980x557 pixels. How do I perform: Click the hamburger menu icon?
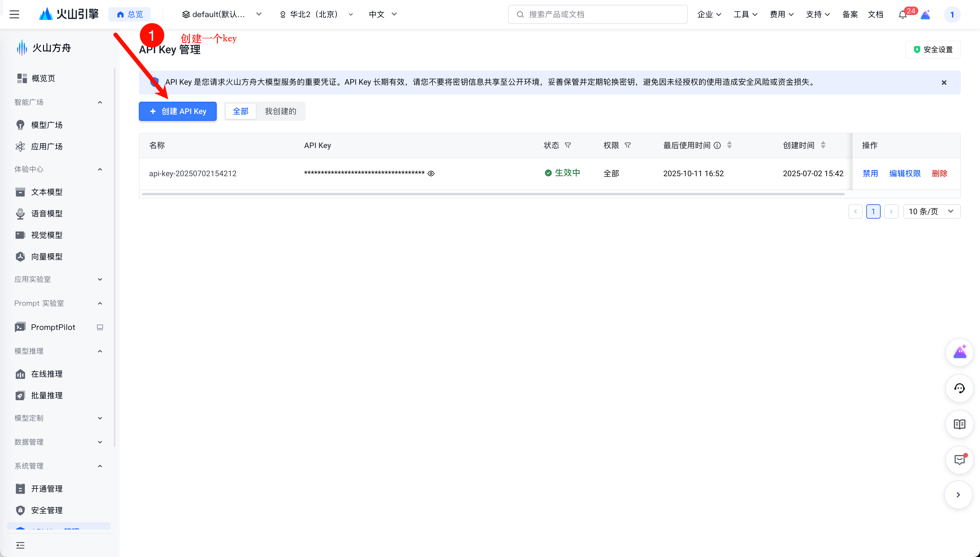[x=14, y=15]
